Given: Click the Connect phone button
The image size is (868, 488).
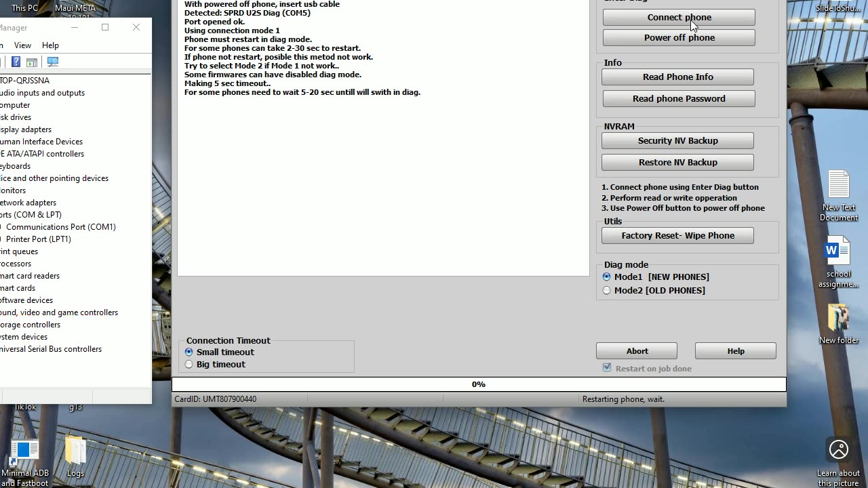Looking at the screenshot, I should click(679, 17).
